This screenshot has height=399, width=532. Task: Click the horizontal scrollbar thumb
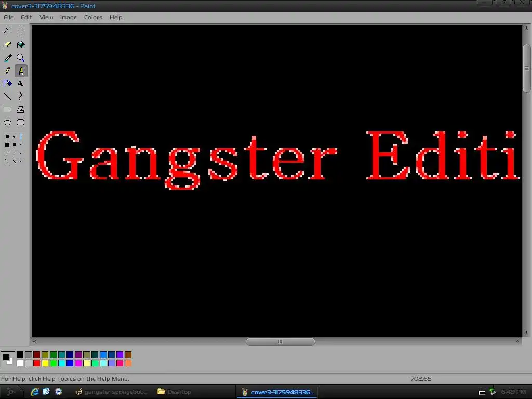280,342
